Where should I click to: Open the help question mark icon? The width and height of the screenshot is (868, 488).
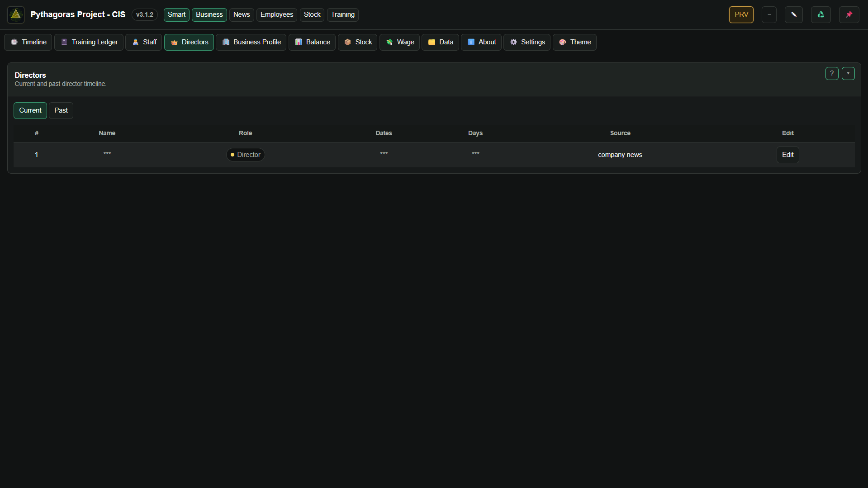(832, 73)
